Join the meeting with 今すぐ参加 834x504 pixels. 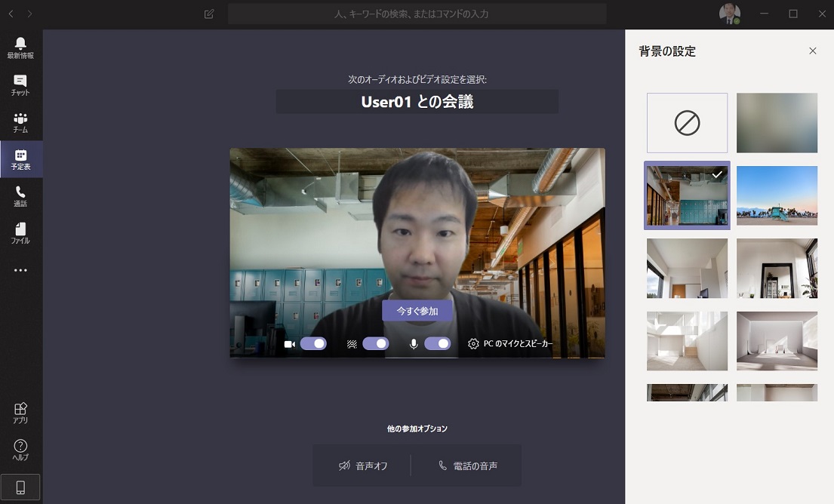click(x=417, y=310)
